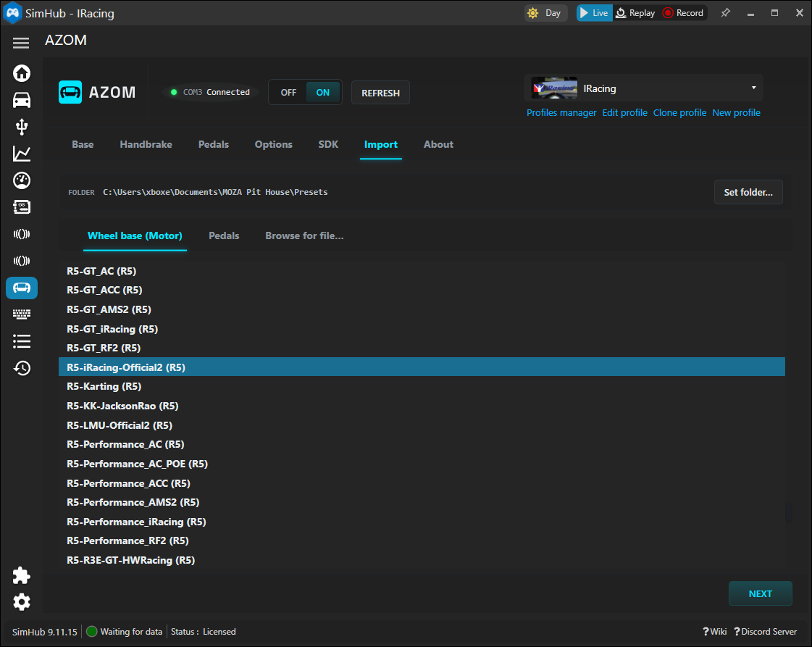Open the scoreboard display sidebar icon
This screenshot has height=647, width=812.
pos(21,207)
